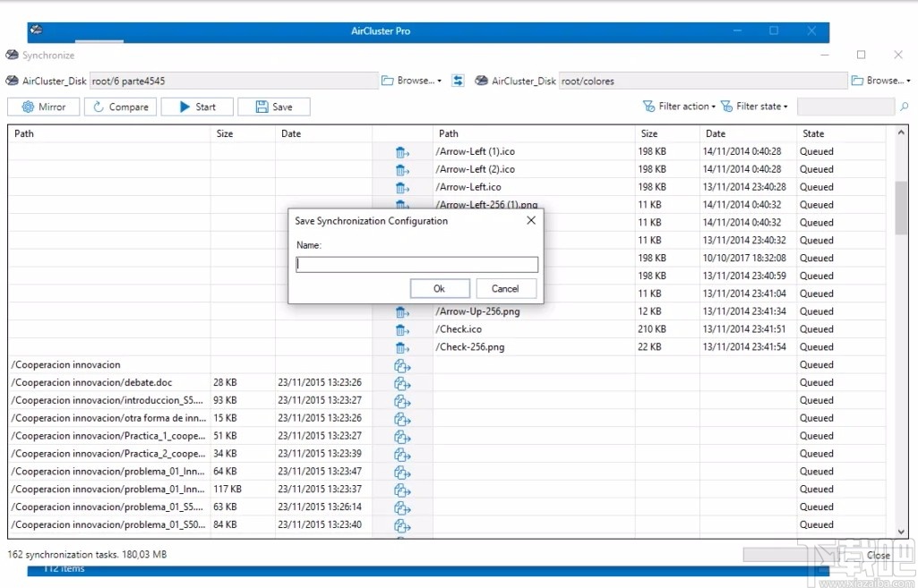Click the scrollbar up arrow
This screenshot has height=588, width=918.
point(901,132)
